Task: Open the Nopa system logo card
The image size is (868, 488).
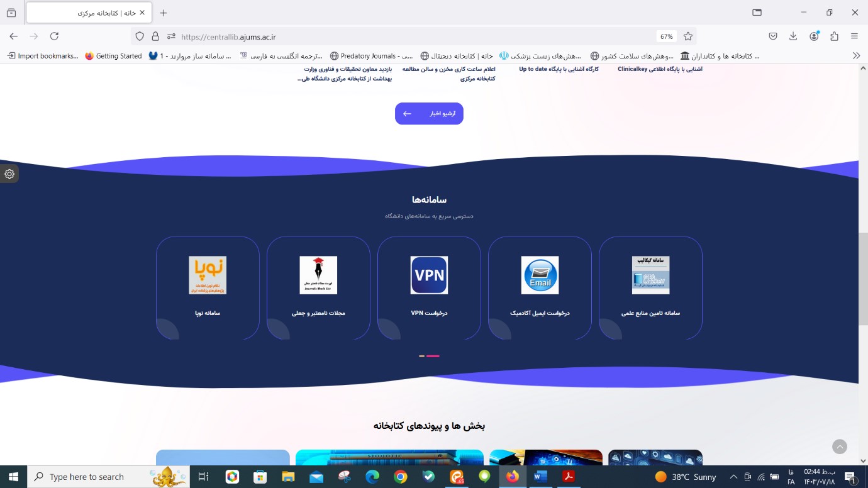Action: pyautogui.click(x=208, y=275)
